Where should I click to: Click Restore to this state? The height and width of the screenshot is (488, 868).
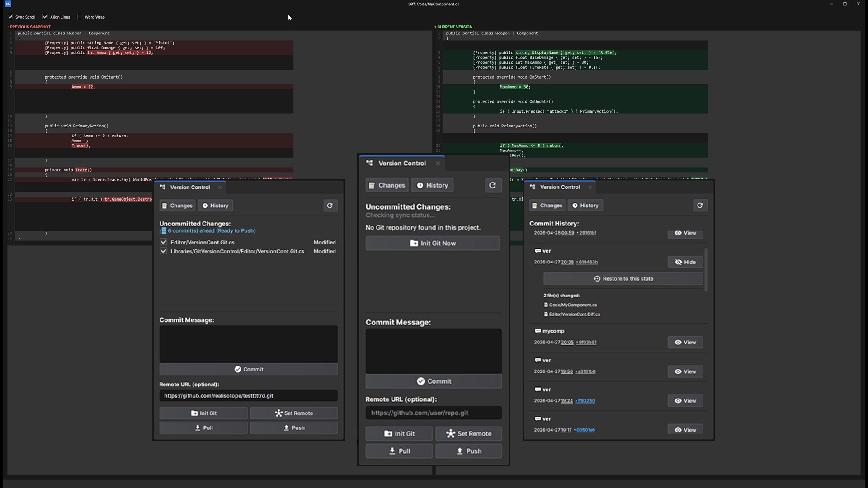[x=623, y=279]
